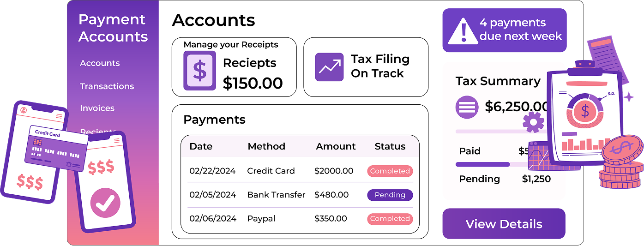Click the Credit Card illustration

pos(56,148)
